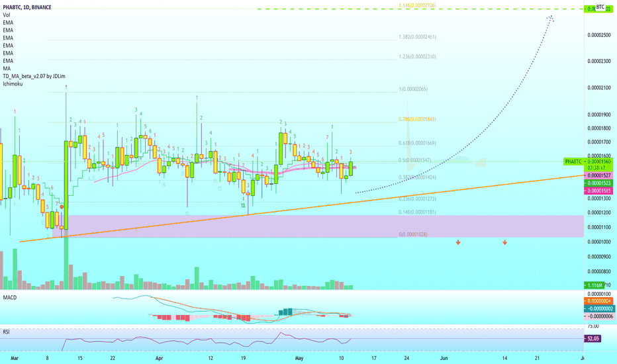
Task: Click the RSI value tag 52.05
Action: point(593,338)
